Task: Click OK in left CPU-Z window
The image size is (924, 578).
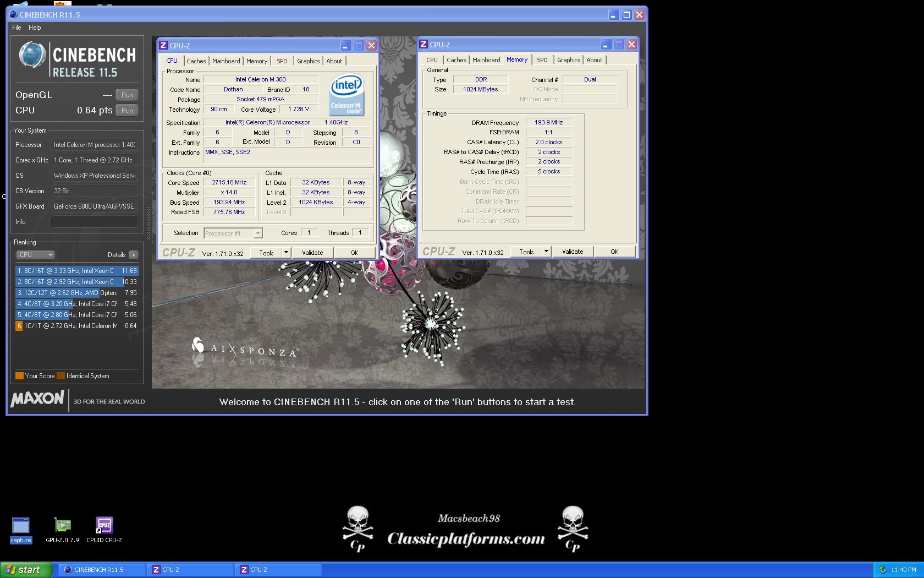Action: click(x=354, y=253)
